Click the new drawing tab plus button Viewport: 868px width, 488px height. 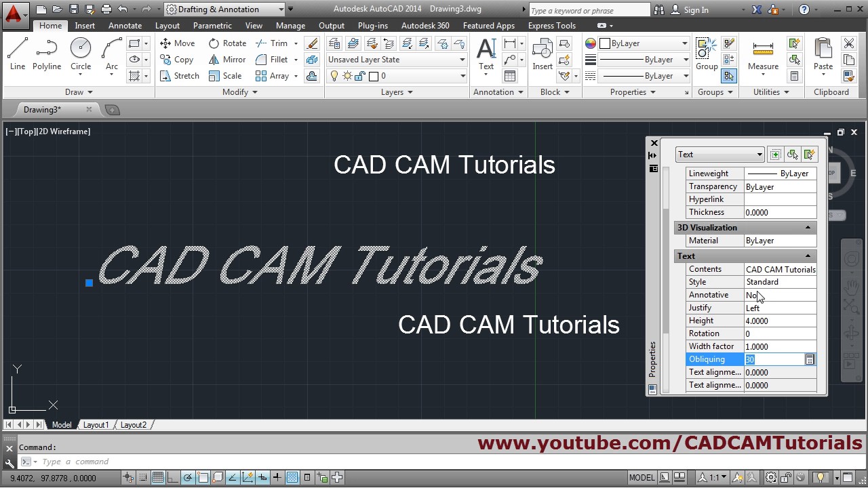coord(113,110)
